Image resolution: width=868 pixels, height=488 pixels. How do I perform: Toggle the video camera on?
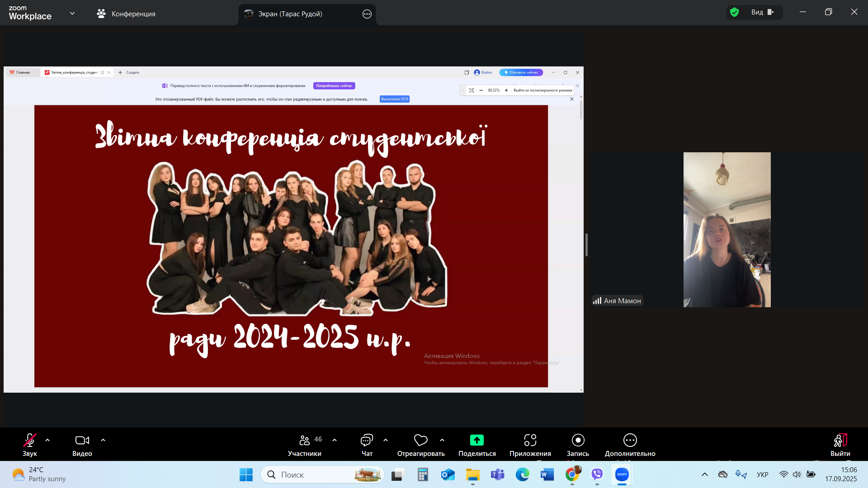pos(82,440)
